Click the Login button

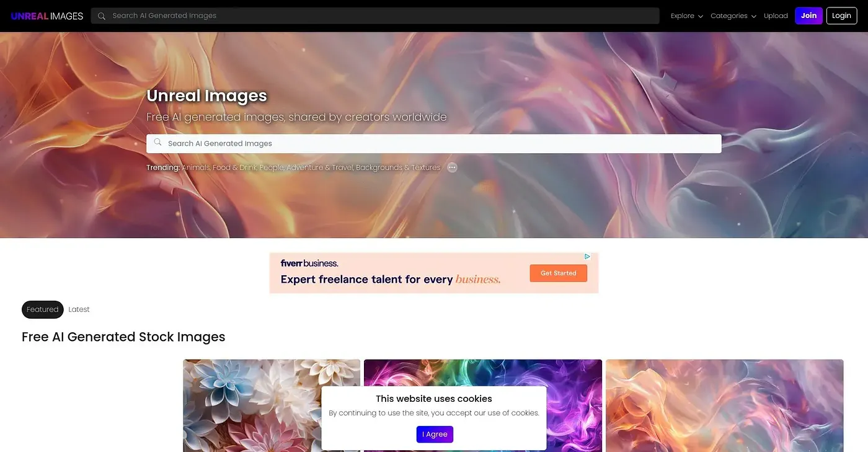coord(841,16)
